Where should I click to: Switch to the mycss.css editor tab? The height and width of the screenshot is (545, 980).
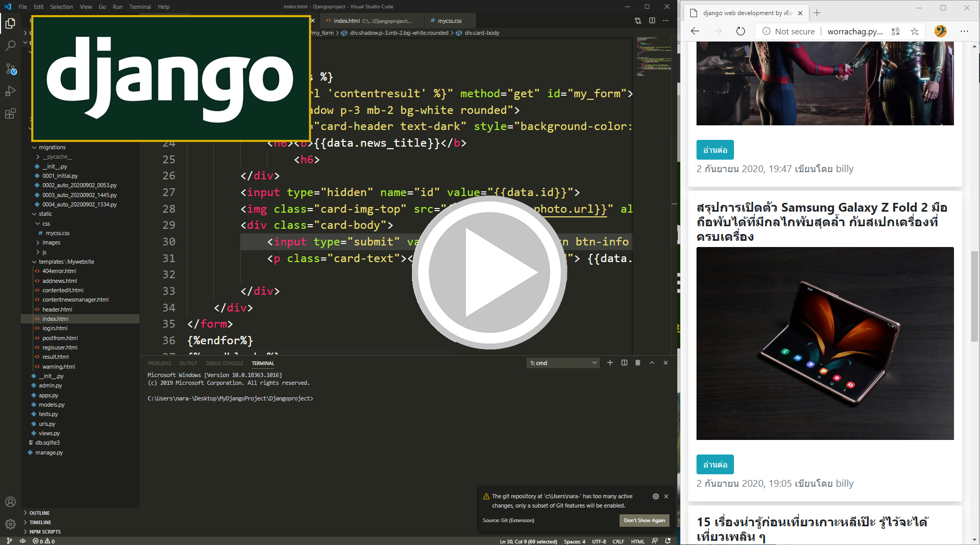coord(450,21)
